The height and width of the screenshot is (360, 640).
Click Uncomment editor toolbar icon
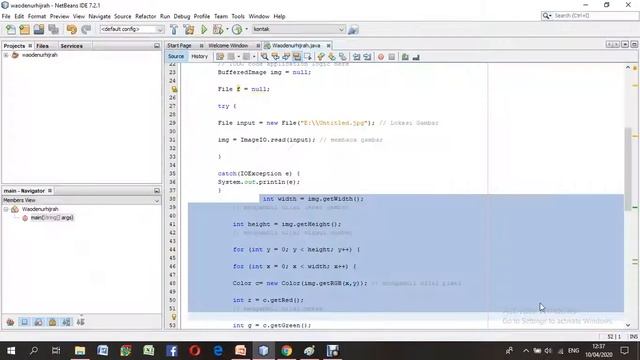coord(416,57)
